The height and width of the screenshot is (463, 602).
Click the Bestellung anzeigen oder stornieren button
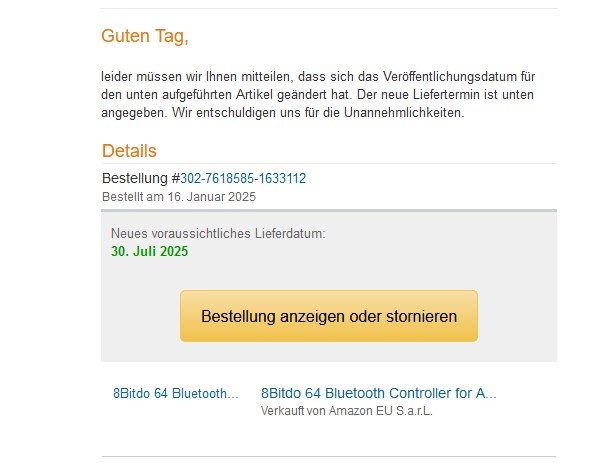click(329, 316)
